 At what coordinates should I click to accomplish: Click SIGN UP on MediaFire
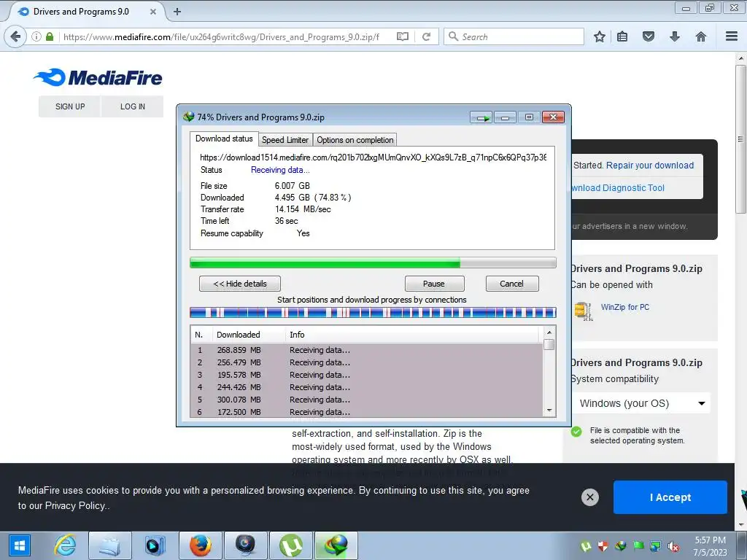click(x=70, y=106)
